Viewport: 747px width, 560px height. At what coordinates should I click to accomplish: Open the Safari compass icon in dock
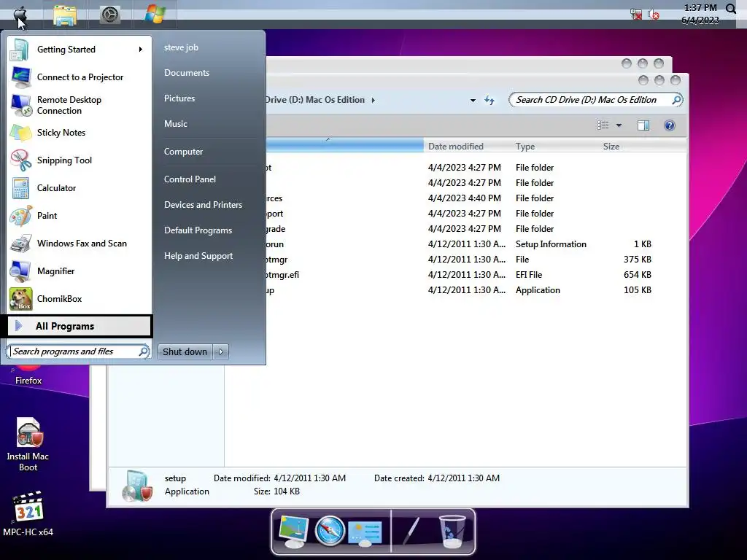(x=330, y=531)
